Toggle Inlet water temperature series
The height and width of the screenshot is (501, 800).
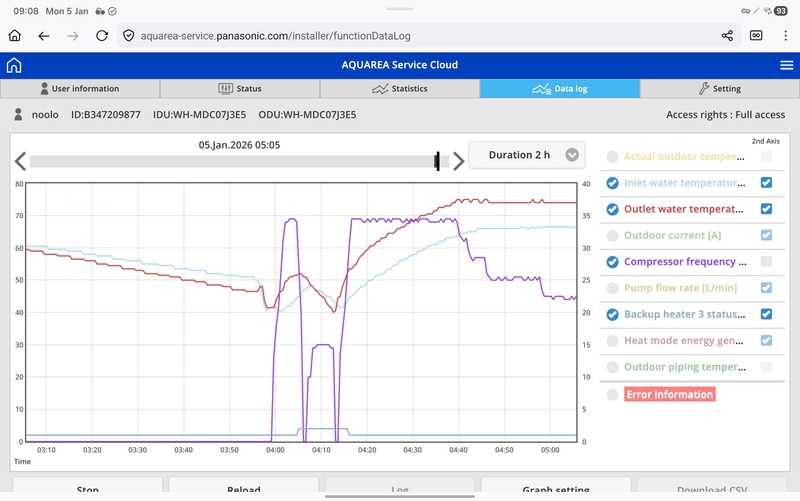coord(612,183)
